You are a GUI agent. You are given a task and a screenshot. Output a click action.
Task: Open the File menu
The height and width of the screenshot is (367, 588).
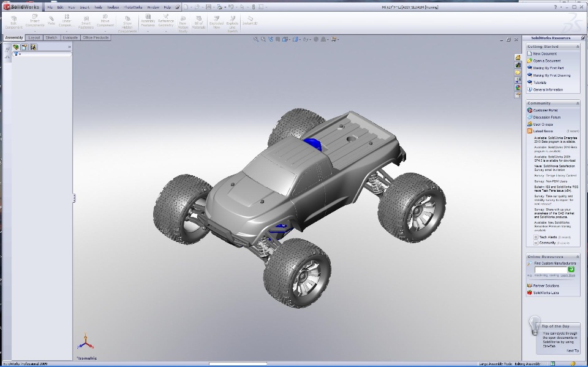pos(50,7)
